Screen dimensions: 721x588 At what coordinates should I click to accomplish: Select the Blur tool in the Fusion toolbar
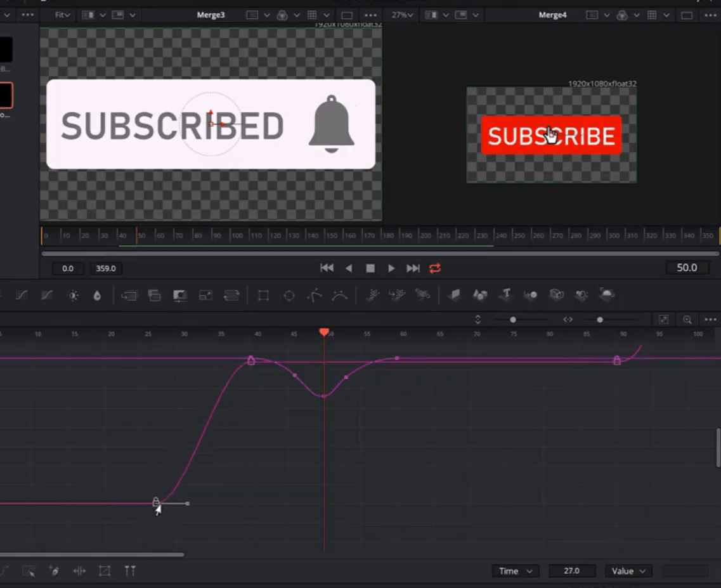coord(98,295)
